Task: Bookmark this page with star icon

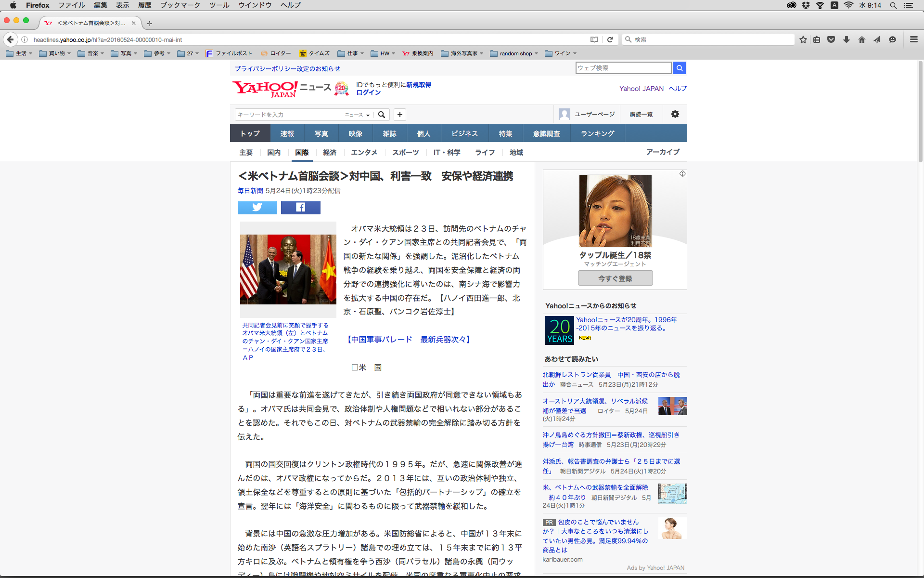Action: (x=803, y=39)
